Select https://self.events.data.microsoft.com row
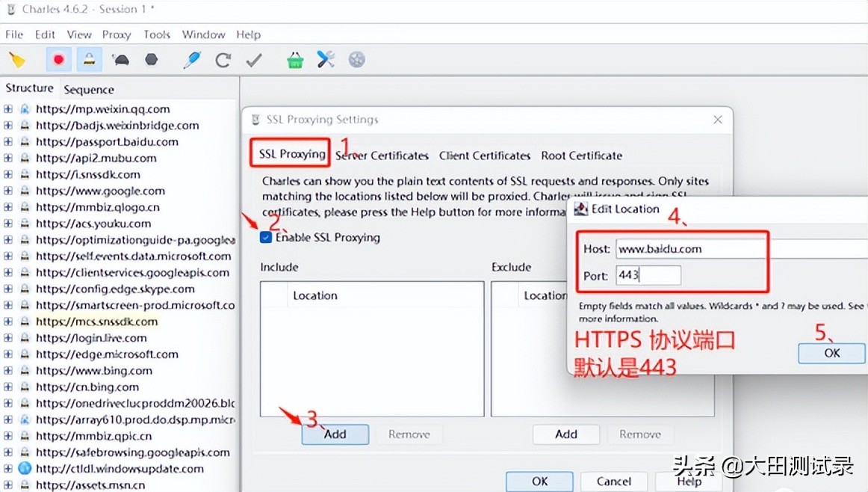868x492 pixels. click(x=134, y=256)
